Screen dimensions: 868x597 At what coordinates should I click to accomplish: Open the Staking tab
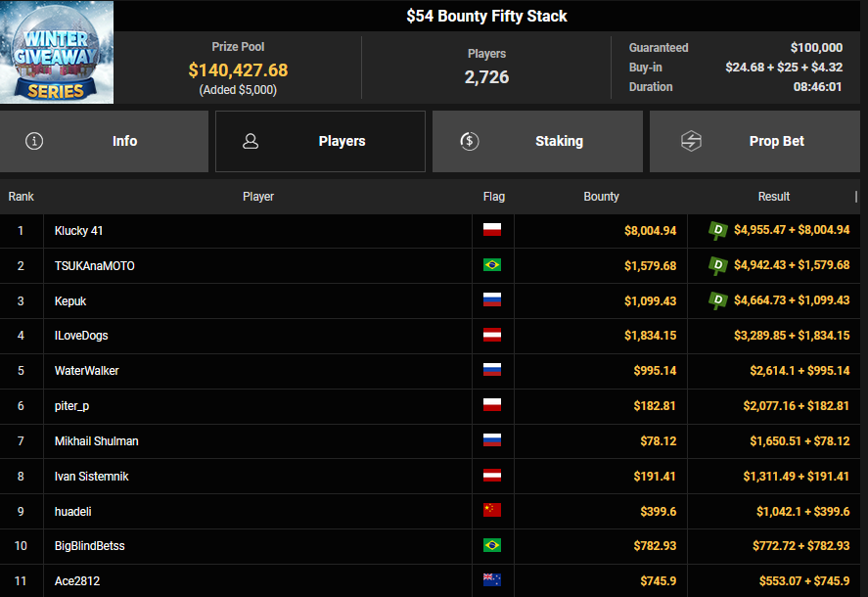click(537, 141)
